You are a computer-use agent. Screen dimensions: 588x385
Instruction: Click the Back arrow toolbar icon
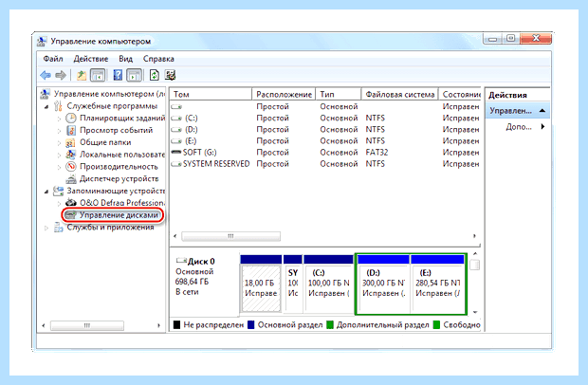(46, 75)
